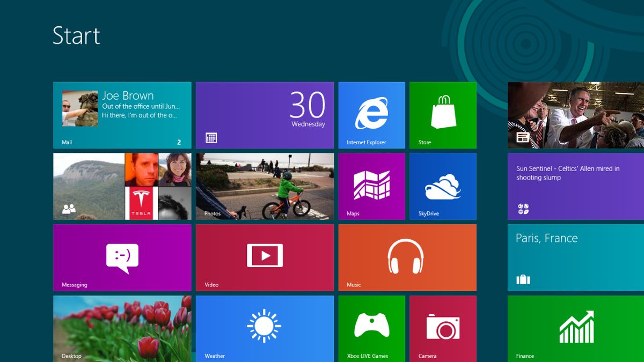Image resolution: width=644 pixels, height=362 pixels.
Task: Launch Xbox LIVE Games controller icon
Action: pos(372,325)
